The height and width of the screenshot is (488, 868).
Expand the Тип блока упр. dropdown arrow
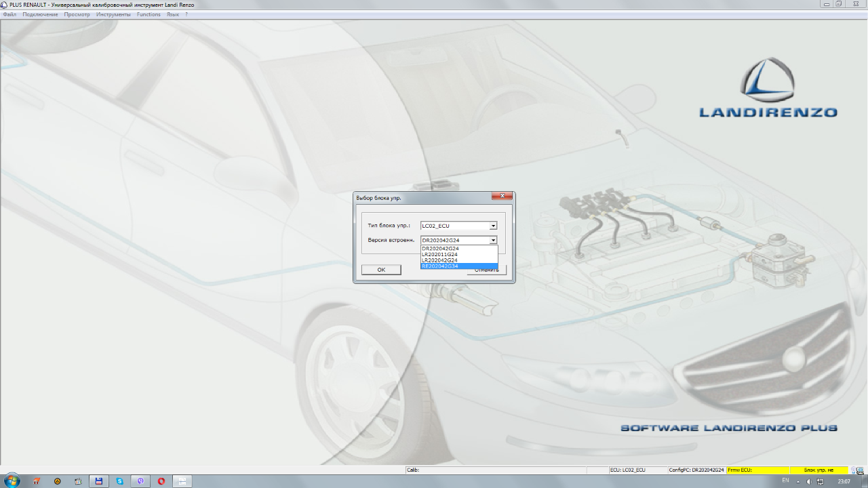click(x=493, y=226)
